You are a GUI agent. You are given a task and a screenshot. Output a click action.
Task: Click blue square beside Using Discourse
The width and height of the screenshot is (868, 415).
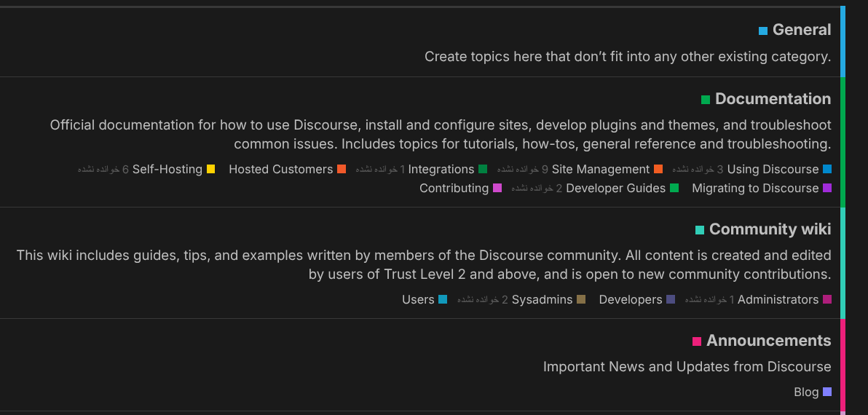point(827,170)
